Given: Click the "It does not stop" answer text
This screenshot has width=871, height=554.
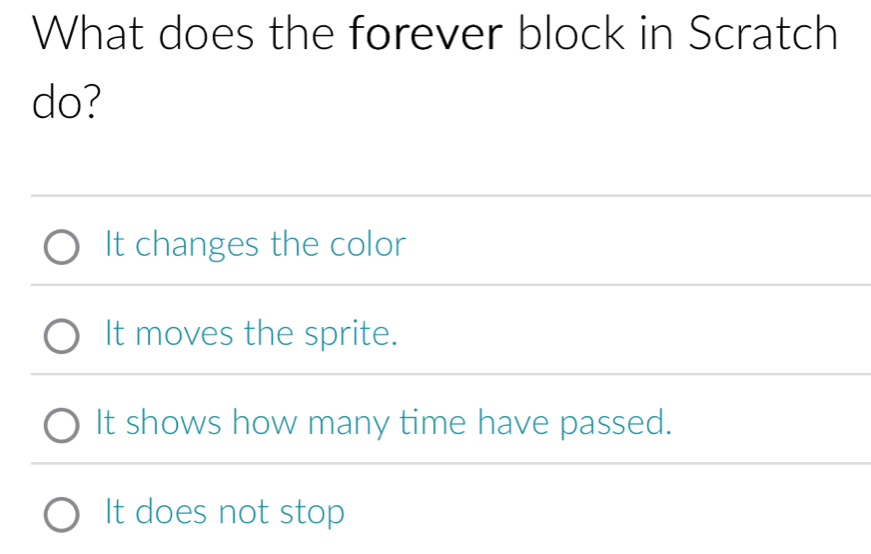Looking at the screenshot, I should [x=225, y=513].
